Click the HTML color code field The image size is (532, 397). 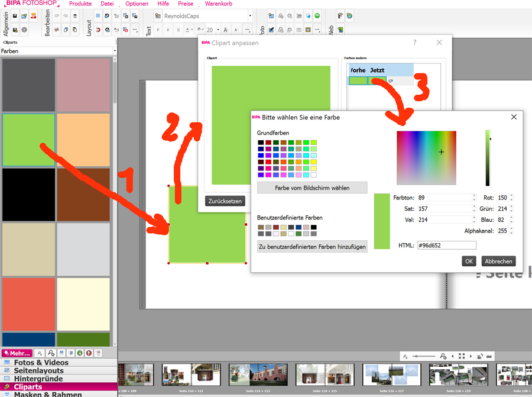446,245
